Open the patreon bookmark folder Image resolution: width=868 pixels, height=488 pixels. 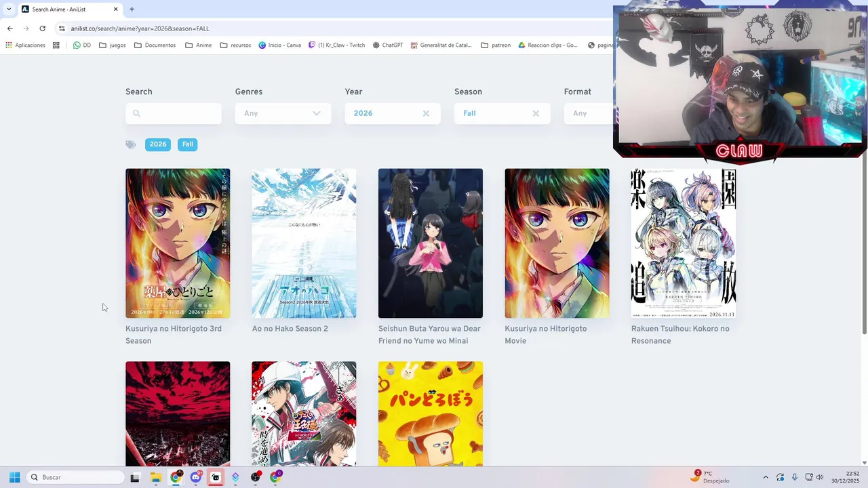click(x=496, y=45)
